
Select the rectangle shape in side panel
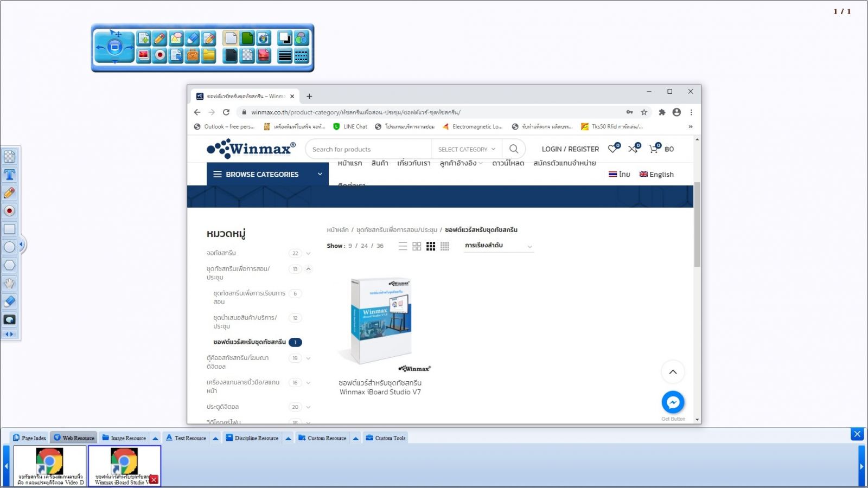(10, 229)
